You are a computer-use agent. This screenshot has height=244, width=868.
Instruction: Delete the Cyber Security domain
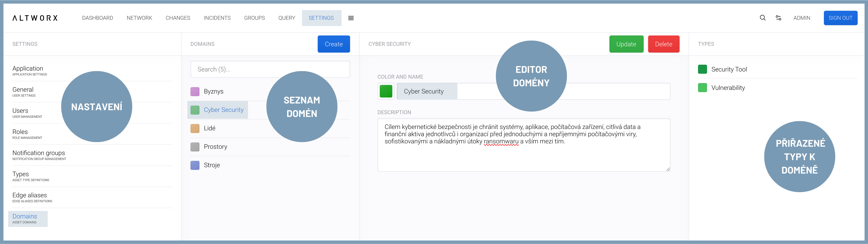[663, 44]
